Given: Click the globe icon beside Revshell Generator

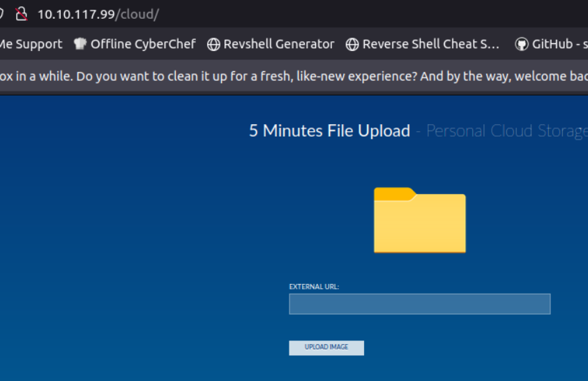Looking at the screenshot, I should click(213, 45).
